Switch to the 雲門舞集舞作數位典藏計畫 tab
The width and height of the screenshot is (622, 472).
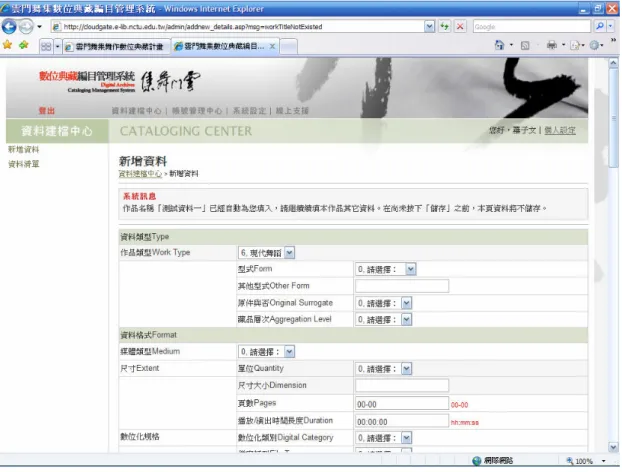tap(117, 47)
